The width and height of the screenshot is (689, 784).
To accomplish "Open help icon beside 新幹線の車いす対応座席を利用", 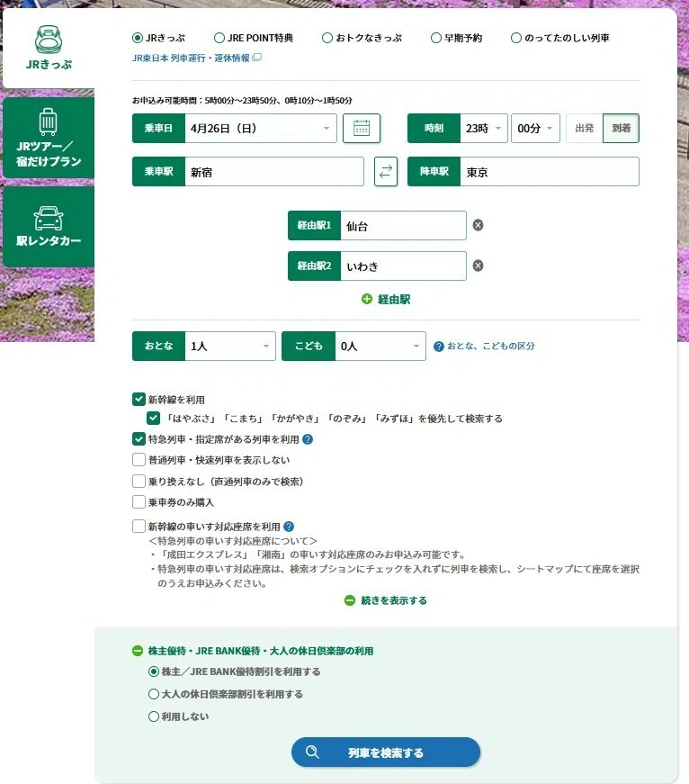I will point(289,527).
